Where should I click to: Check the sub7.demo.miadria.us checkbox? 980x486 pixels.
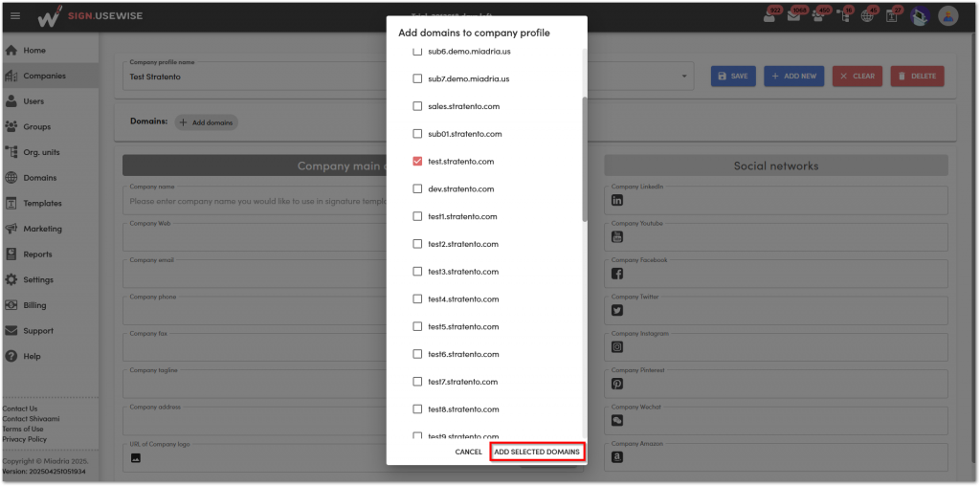point(417,78)
